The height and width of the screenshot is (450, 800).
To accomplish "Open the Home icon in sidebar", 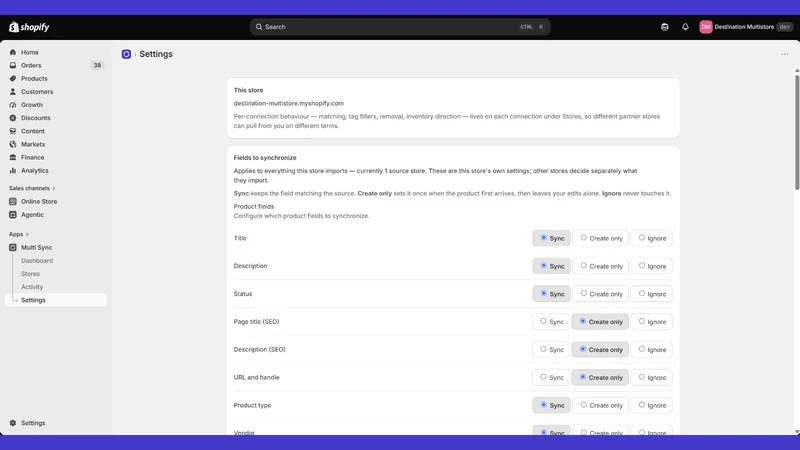I will point(13,52).
